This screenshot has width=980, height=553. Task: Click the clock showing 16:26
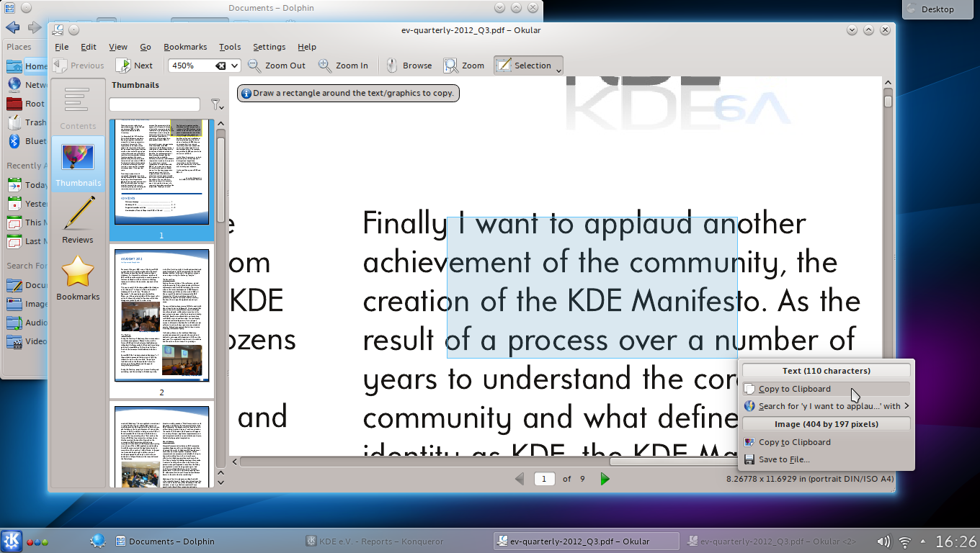[956, 541]
